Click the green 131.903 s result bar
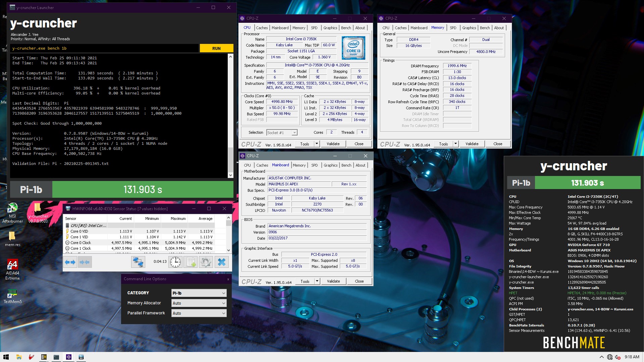Viewport: 644px width, 362px height. point(143,190)
